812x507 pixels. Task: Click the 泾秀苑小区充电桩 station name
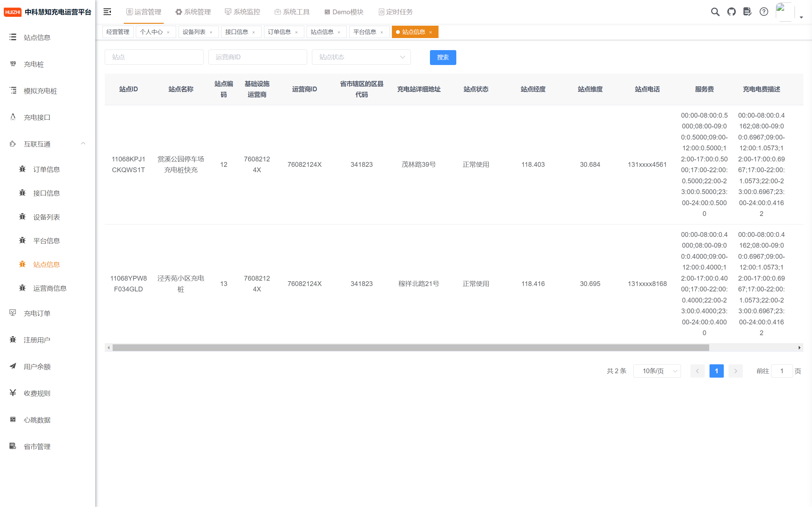(181, 283)
